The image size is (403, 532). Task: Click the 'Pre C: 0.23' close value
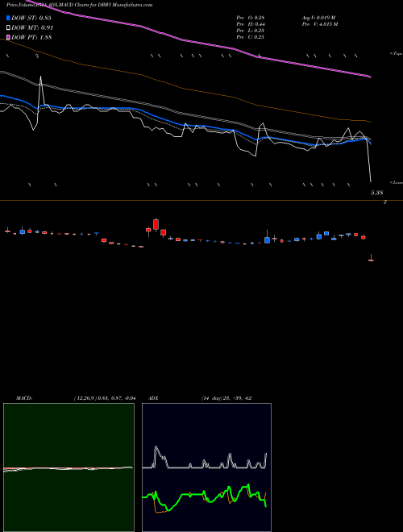tap(251, 37)
